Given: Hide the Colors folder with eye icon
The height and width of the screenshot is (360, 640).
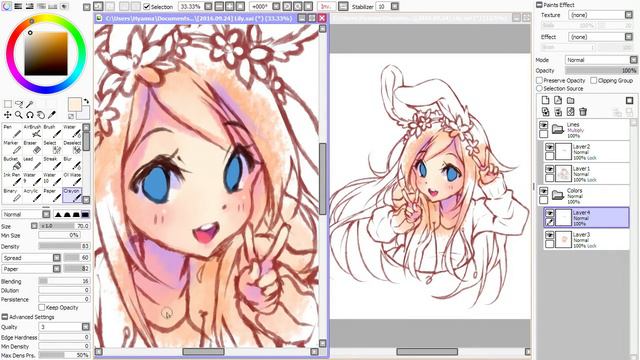Looking at the screenshot, I should (x=544, y=191).
